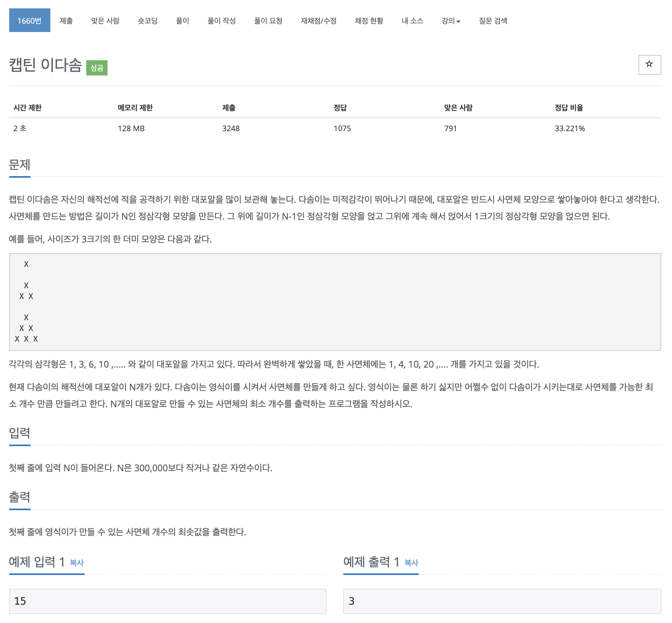
Task: Open the 질문 검색 tab
Action: point(493,21)
